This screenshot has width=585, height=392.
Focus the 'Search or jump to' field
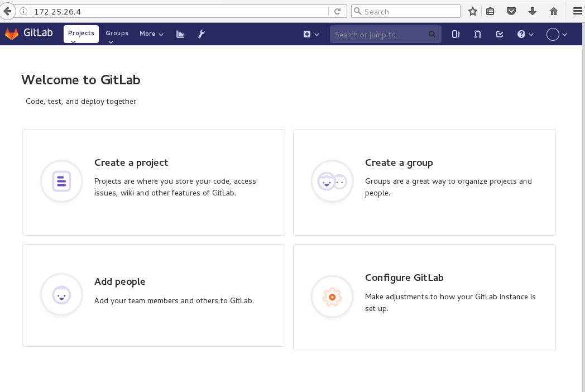(x=385, y=35)
